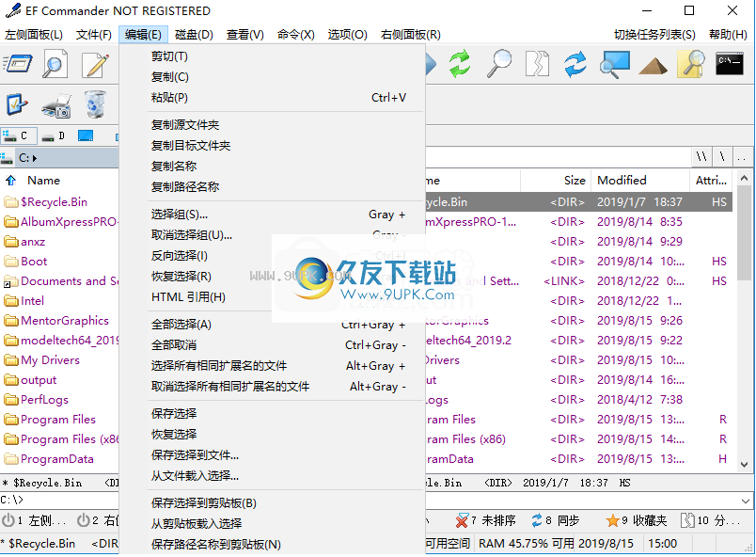Click the folder search magnifier icon
This screenshot has width=756, height=557.
(691, 64)
